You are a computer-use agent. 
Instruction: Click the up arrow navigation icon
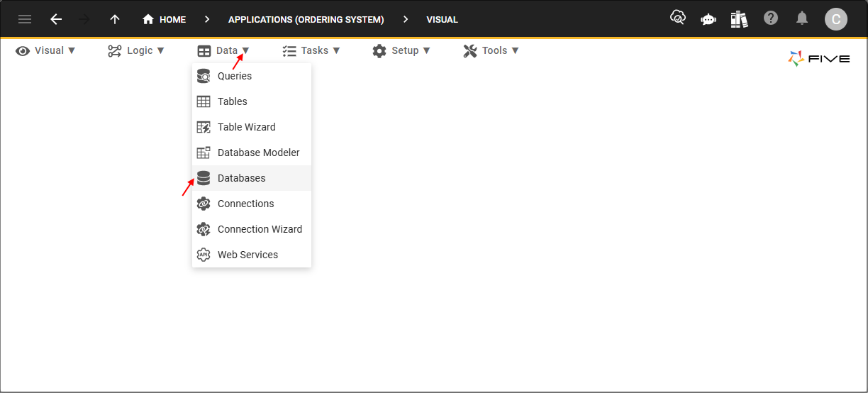[115, 19]
